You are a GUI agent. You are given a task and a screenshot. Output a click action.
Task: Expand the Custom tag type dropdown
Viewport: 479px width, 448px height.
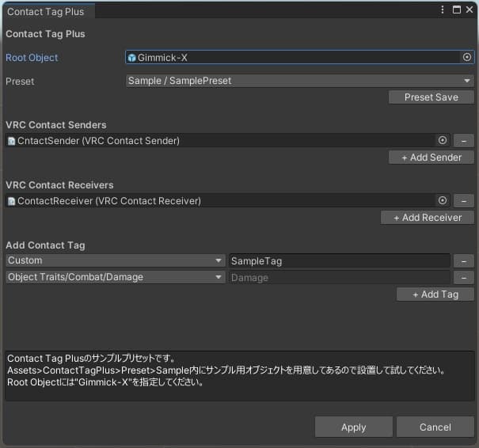click(115, 260)
